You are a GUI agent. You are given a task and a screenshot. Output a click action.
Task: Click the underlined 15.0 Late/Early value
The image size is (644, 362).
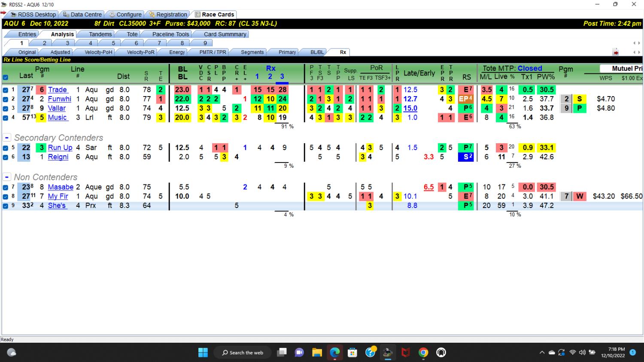[x=410, y=109]
